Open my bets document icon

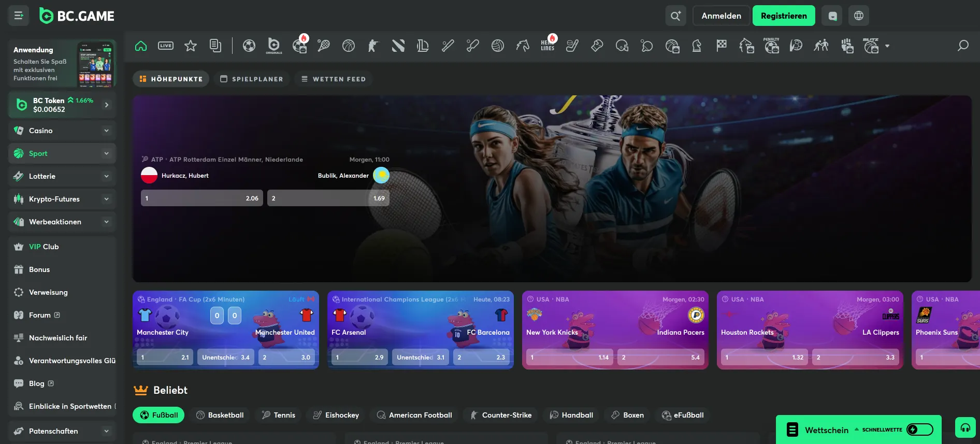[215, 46]
